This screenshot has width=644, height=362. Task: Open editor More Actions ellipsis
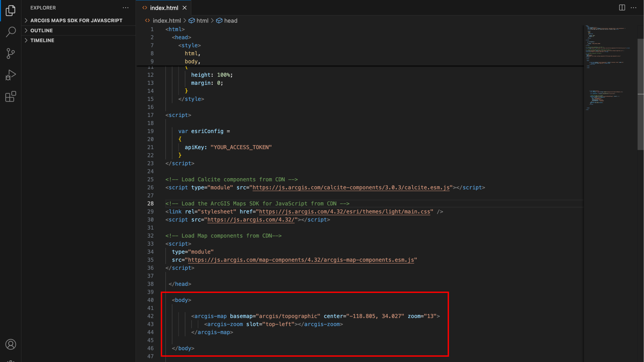click(633, 8)
